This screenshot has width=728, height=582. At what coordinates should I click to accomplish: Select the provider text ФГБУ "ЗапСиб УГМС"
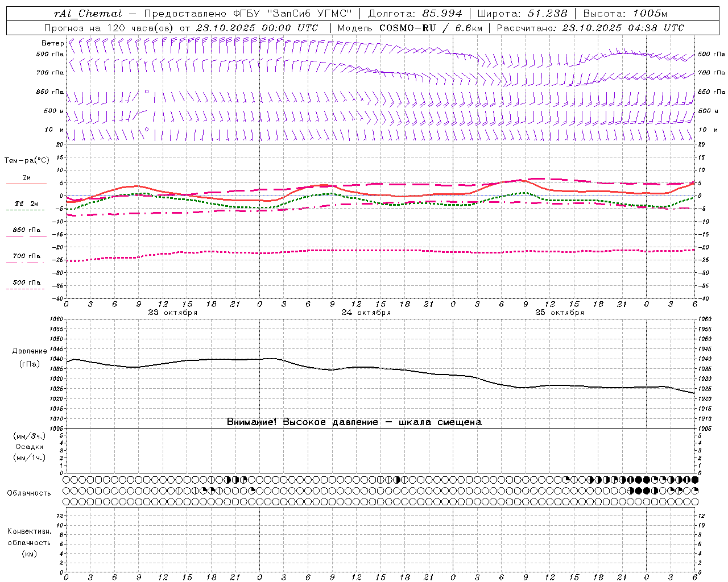pyautogui.click(x=293, y=14)
